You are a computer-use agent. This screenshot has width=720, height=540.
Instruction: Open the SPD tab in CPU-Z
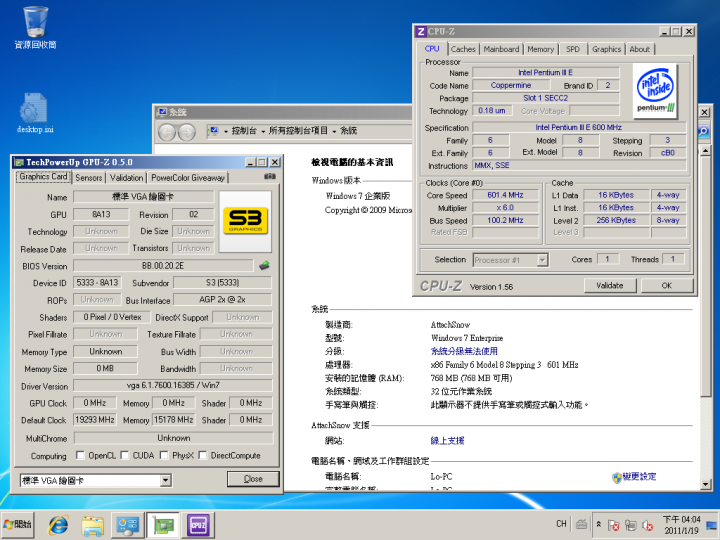[x=573, y=49]
